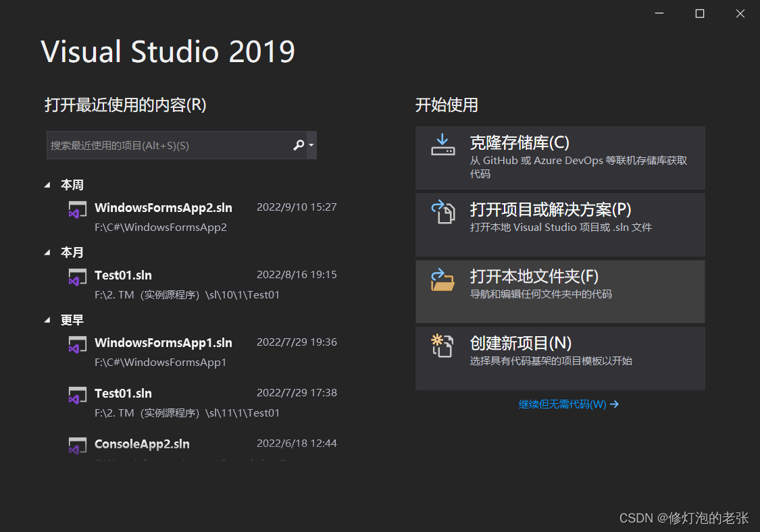This screenshot has height=532, width=760.
Task: Click the 本周 group label
Action: tap(72, 184)
